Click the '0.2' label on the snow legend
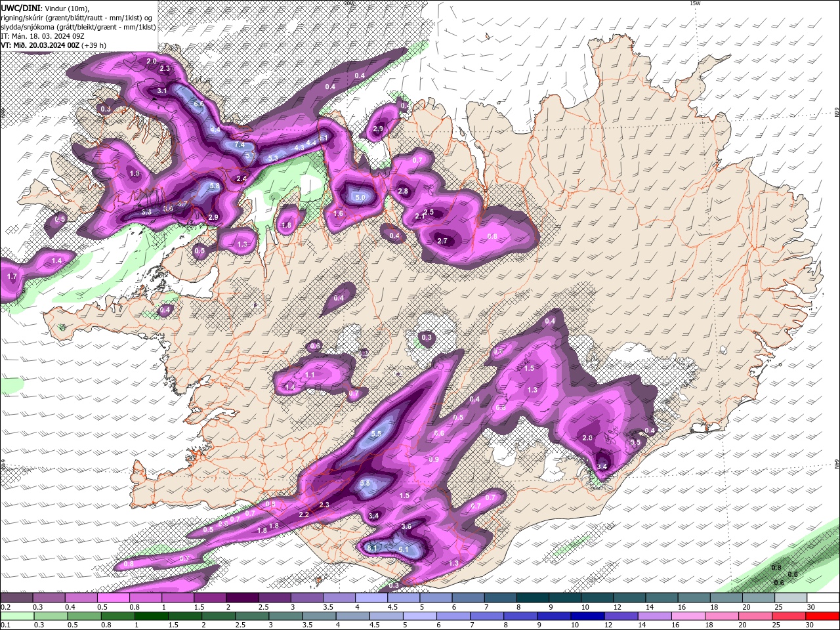Image resolution: width=840 pixels, height=630 pixels. [5, 607]
